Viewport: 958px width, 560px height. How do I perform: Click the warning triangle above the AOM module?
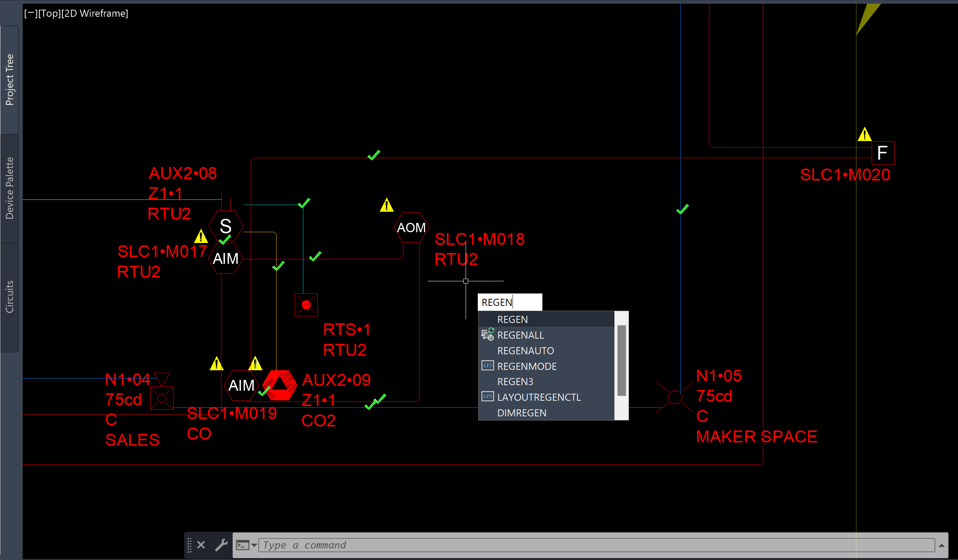387,205
